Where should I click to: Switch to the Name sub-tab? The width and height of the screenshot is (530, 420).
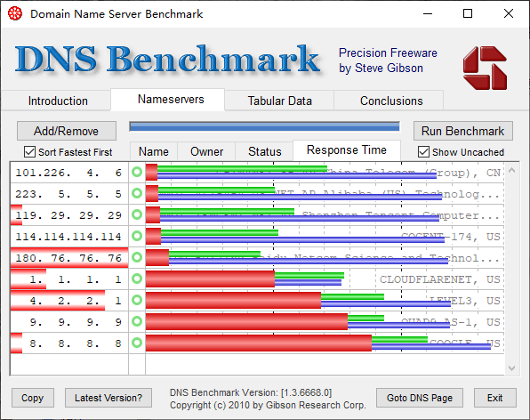(154, 151)
